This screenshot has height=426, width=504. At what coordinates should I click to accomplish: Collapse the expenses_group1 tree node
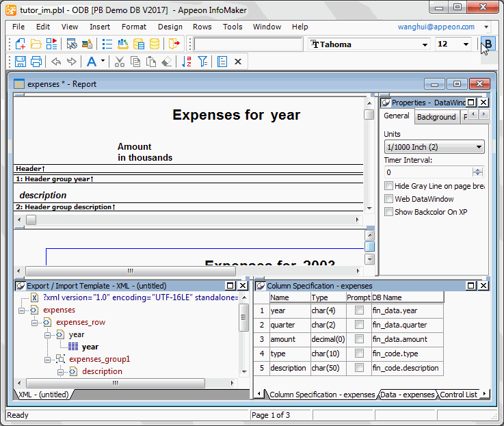pos(47,360)
